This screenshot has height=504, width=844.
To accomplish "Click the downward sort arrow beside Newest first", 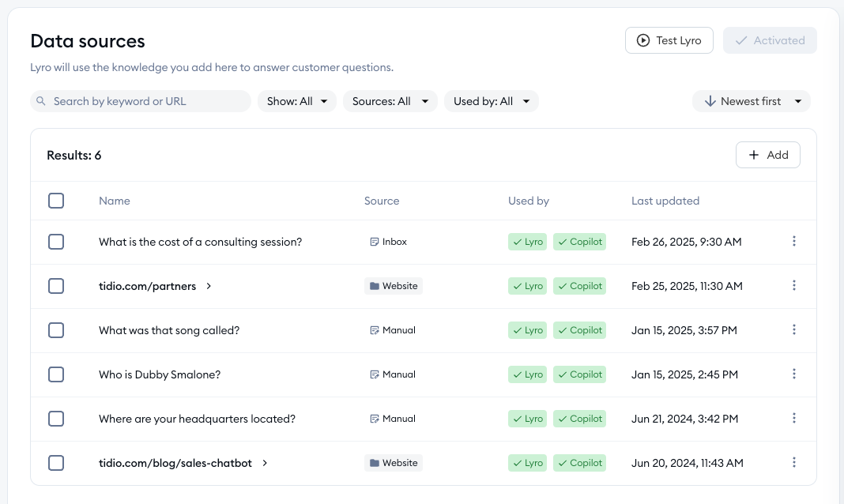I will tap(709, 101).
